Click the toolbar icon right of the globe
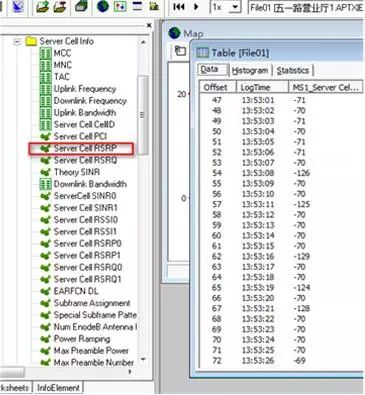Viewport: 365px width, 395px height. pyautogui.click(x=120, y=6)
